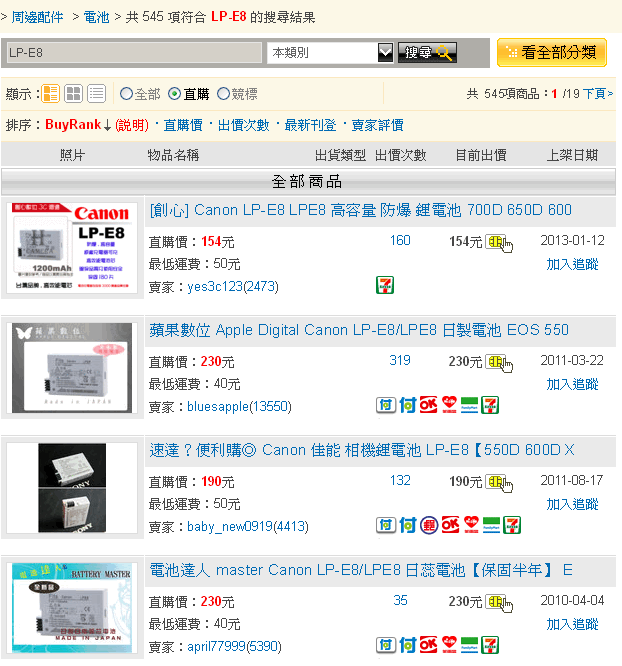The height and width of the screenshot is (666, 622).
Task: Open Canon LP-E8 1200mAh product thumbnail
Action: 72,248
